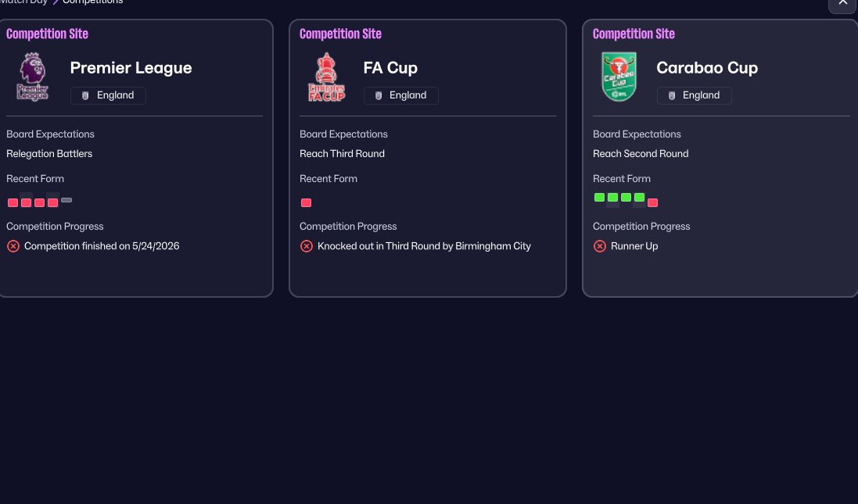Image resolution: width=858 pixels, height=504 pixels.
Task: Click the Carabao Cup logo
Action: coord(619,77)
